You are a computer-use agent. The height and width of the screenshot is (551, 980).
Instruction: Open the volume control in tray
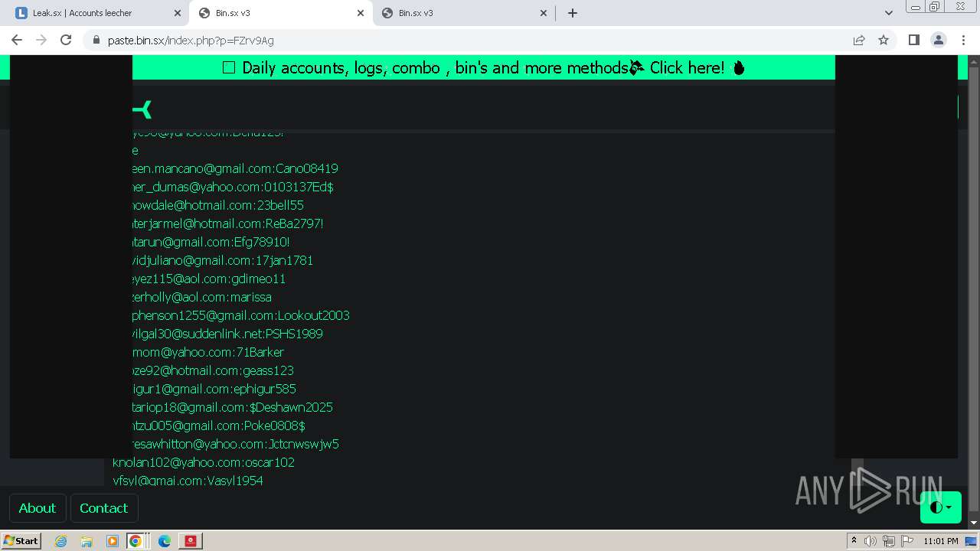[871, 541]
